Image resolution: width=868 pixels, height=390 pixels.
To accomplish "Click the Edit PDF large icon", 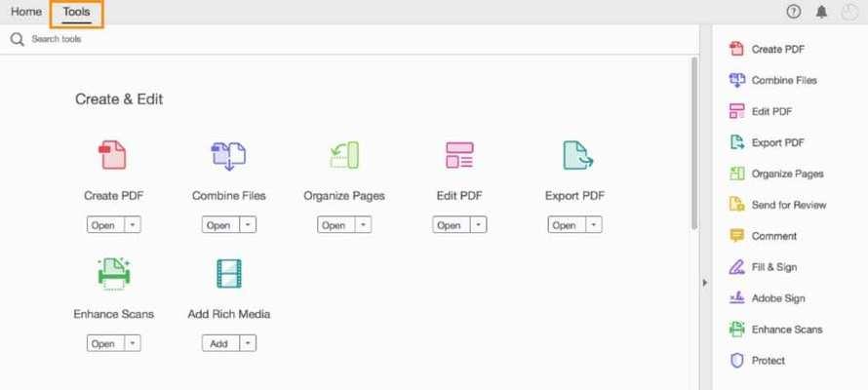I will pyautogui.click(x=459, y=155).
